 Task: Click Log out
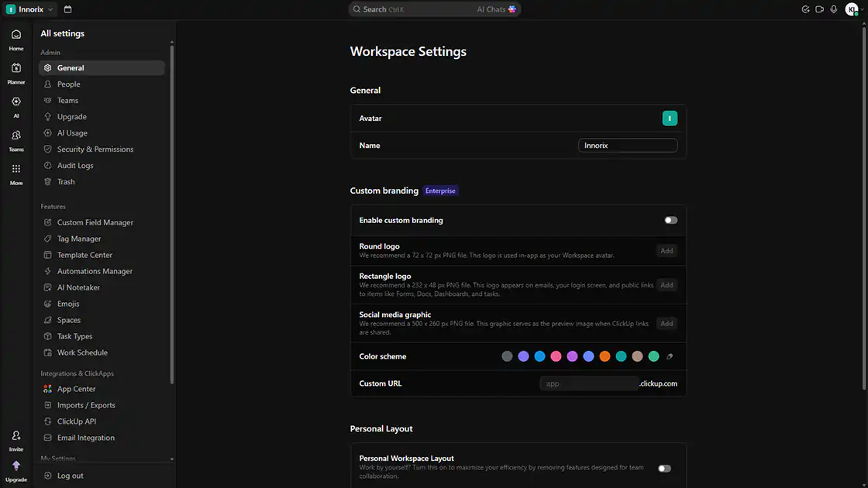(102, 476)
